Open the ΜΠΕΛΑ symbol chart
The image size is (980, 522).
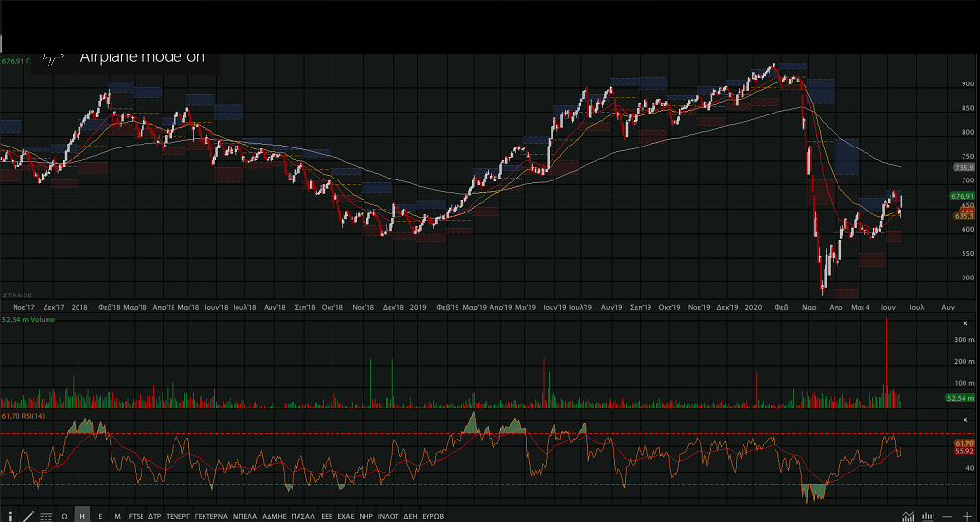[x=243, y=515]
